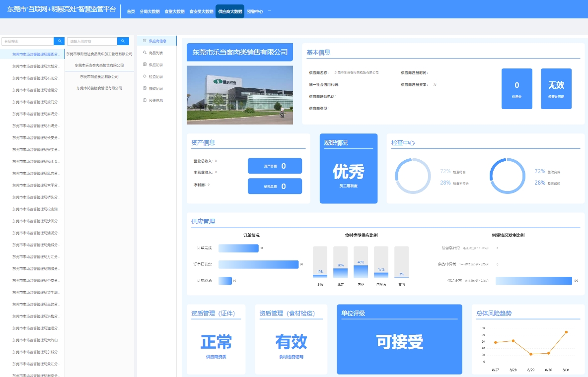Click the 分局搜索 search magnifier button
This screenshot has height=377, width=588.
(x=59, y=41)
